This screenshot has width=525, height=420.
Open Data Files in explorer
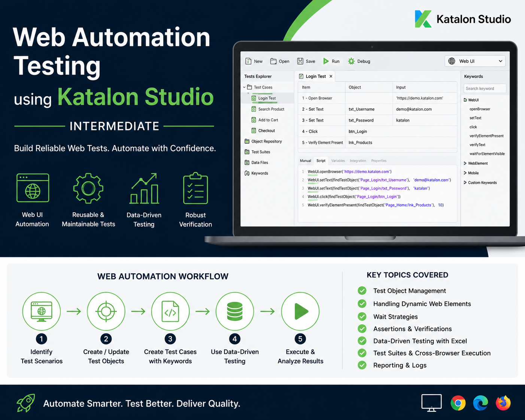(260, 162)
